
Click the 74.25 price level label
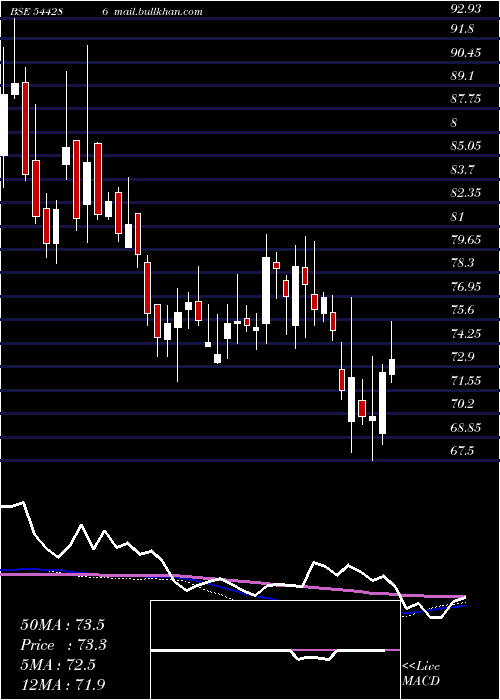click(x=467, y=333)
